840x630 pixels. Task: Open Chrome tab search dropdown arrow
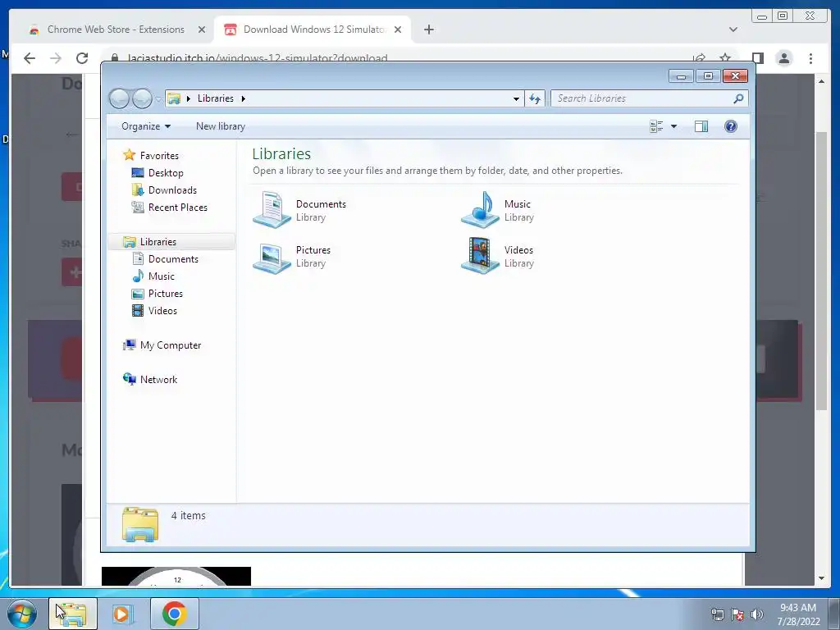point(733,30)
